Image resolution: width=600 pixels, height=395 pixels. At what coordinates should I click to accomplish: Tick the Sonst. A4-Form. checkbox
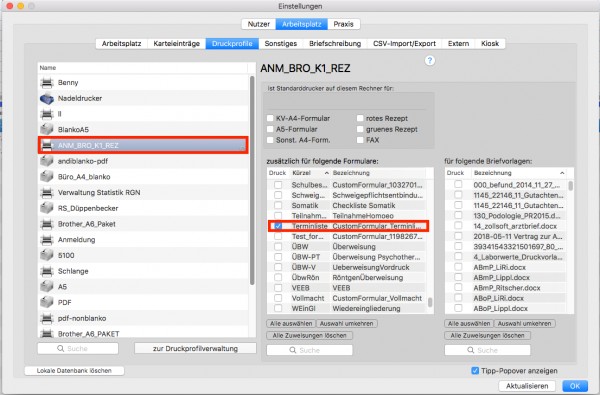coord(270,140)
